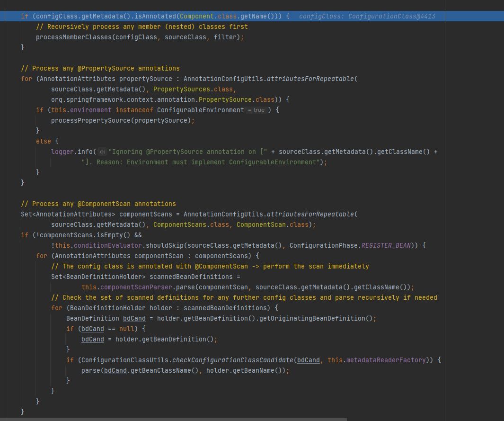Click 'componentScans' in the Set declaration line

coord(146,214)
